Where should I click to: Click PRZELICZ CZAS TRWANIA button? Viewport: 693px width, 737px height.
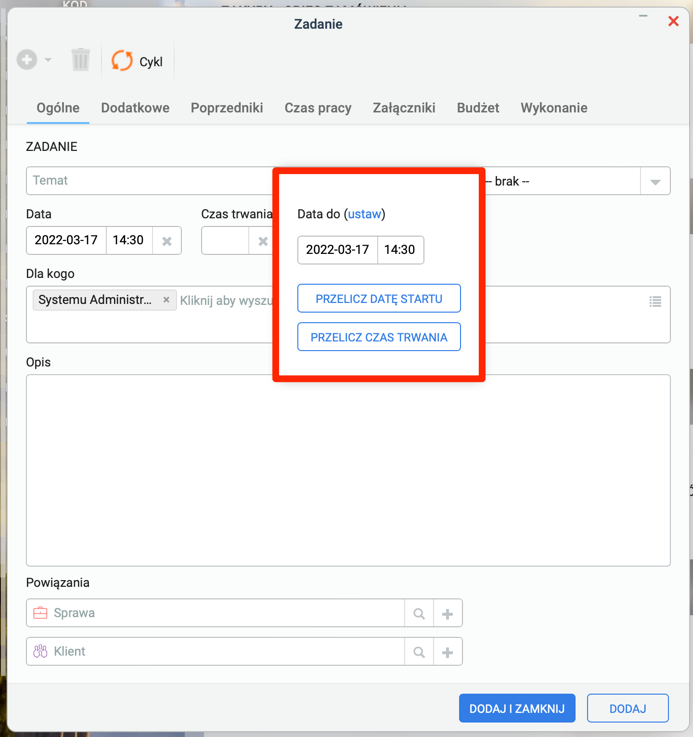pyautogui.click(x=379, y=337)
